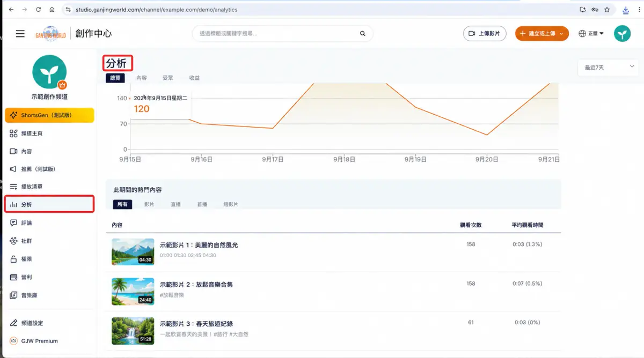Click the 0:07 (0.5%) watch time cell
The image size is (644, 358).
pos(527,284)
